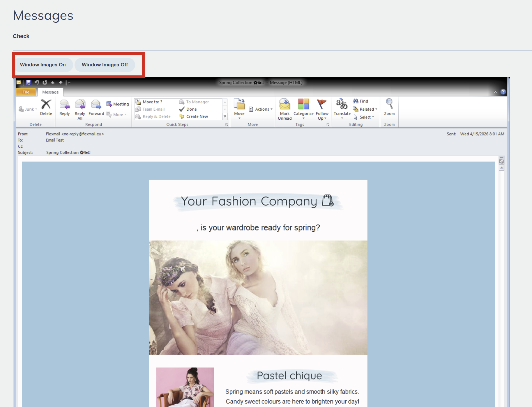
Task: Select the 'Move to: ?' quick step
Action: 149,102
